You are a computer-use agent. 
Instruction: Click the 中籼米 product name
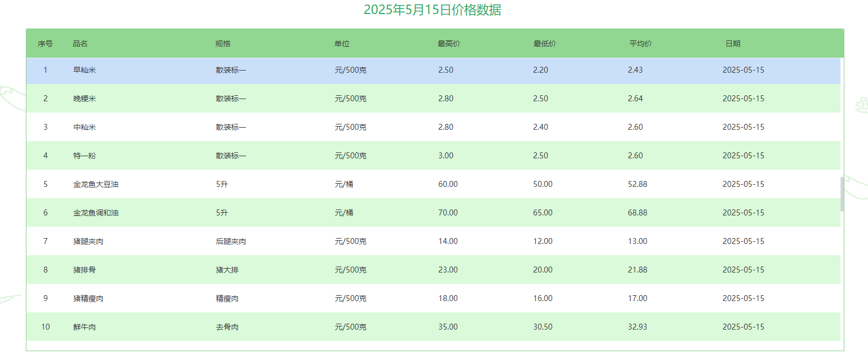[85, 127]
